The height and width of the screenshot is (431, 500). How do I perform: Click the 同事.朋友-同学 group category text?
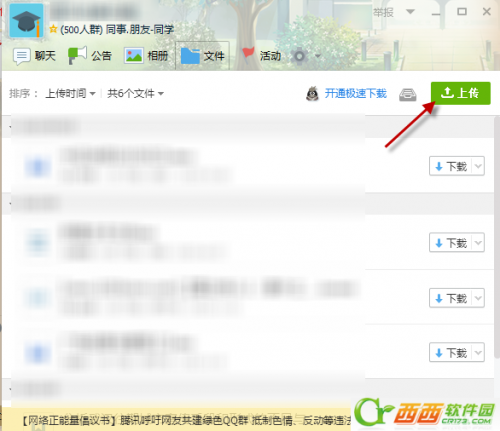(140, 30)
